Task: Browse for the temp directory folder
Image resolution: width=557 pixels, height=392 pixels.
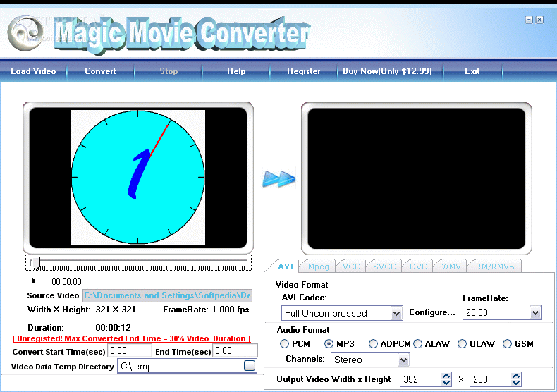Action: [250, 365]
